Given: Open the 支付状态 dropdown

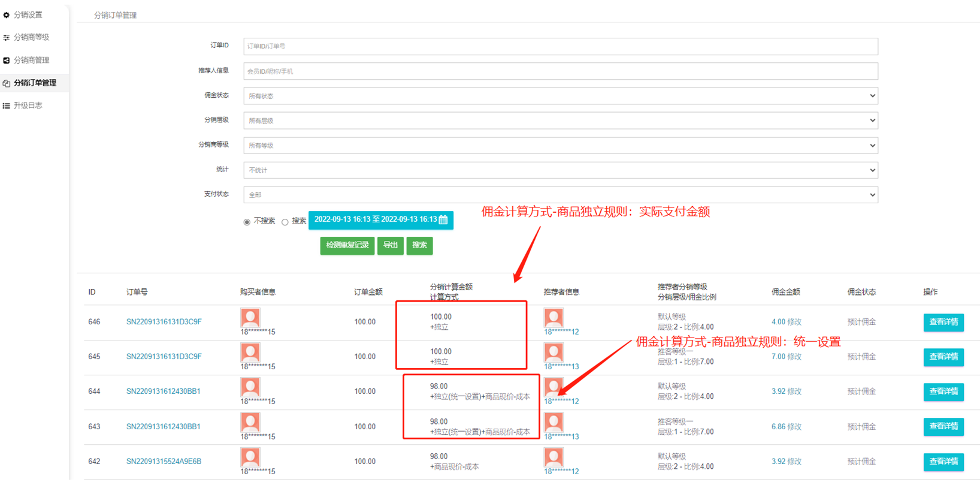Looking at the screenshot, I should (x=560, y=195).
